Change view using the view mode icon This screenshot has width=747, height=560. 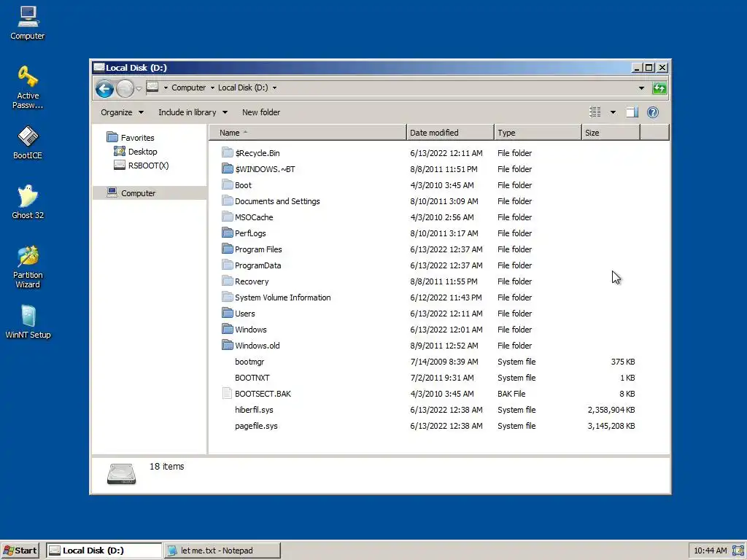[x=595, y=112]
